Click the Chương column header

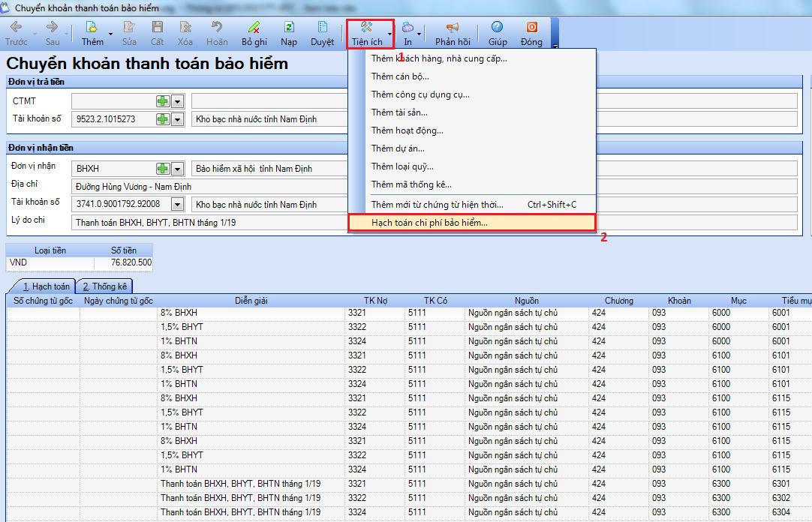click(619, 301)
